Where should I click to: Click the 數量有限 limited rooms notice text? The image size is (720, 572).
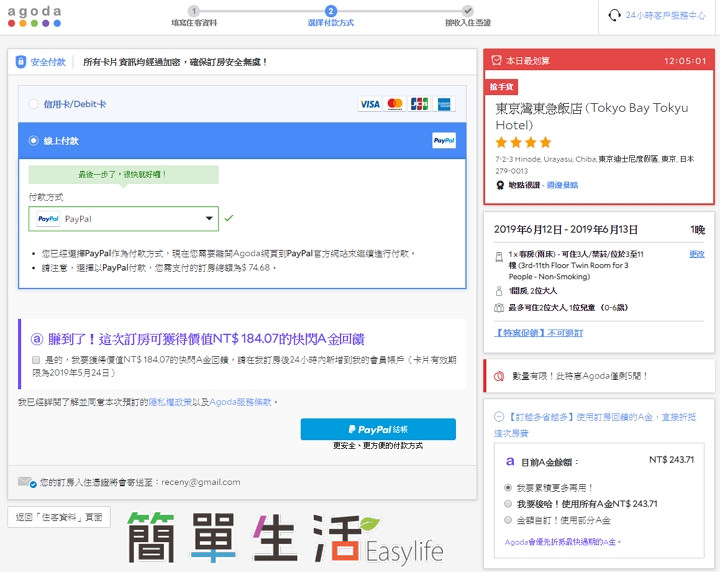click(x=579, y=376)
